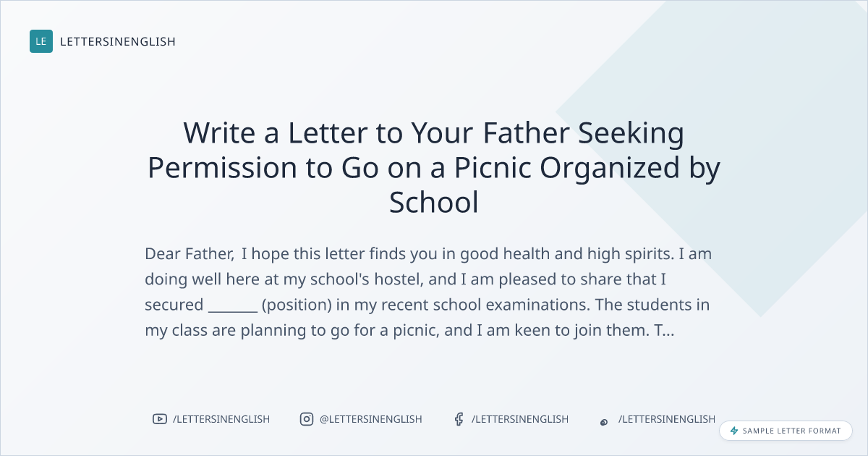Click the YouTube play icon

(160, 419)
